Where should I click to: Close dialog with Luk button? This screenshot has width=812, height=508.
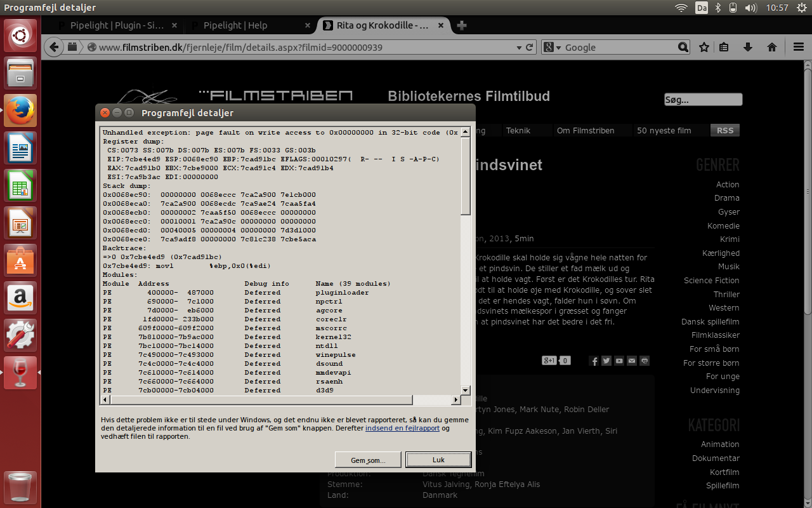(x=438, y=460)
